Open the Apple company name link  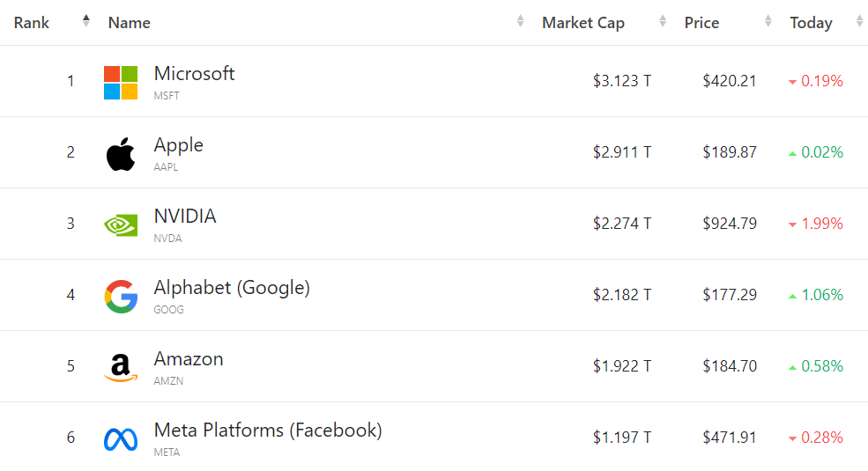(178, 145)
